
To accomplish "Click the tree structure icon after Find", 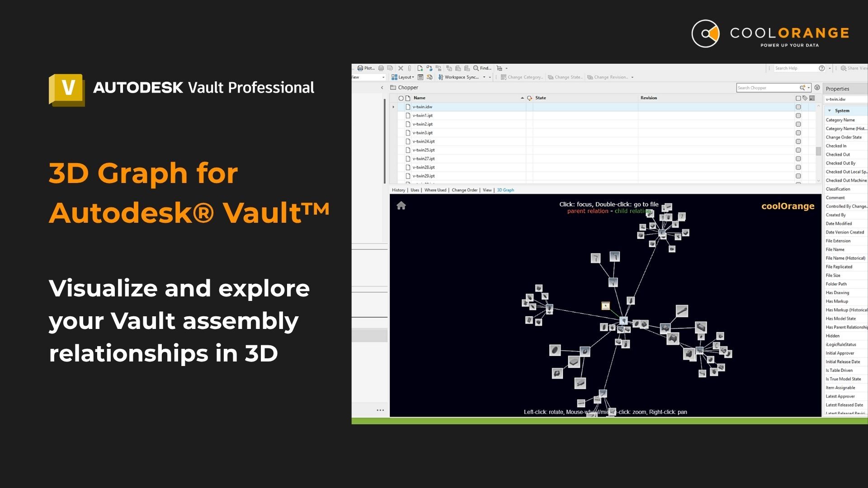I will [500, 68].
